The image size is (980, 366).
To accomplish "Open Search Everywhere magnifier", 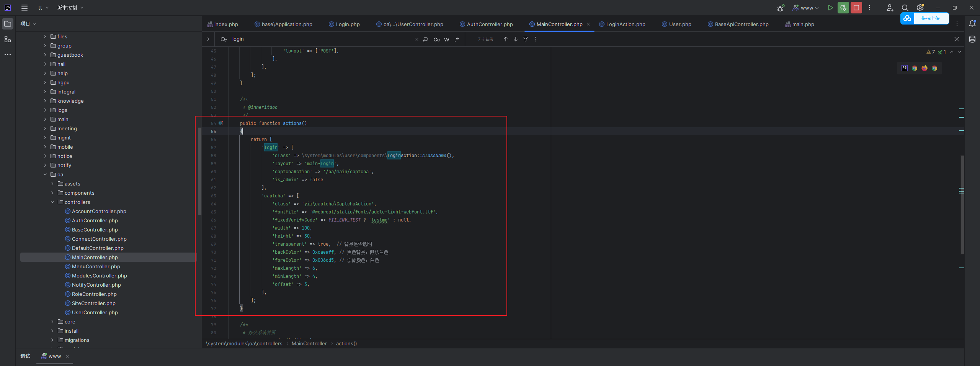I will pyautogui.click(x=905, y=8).
